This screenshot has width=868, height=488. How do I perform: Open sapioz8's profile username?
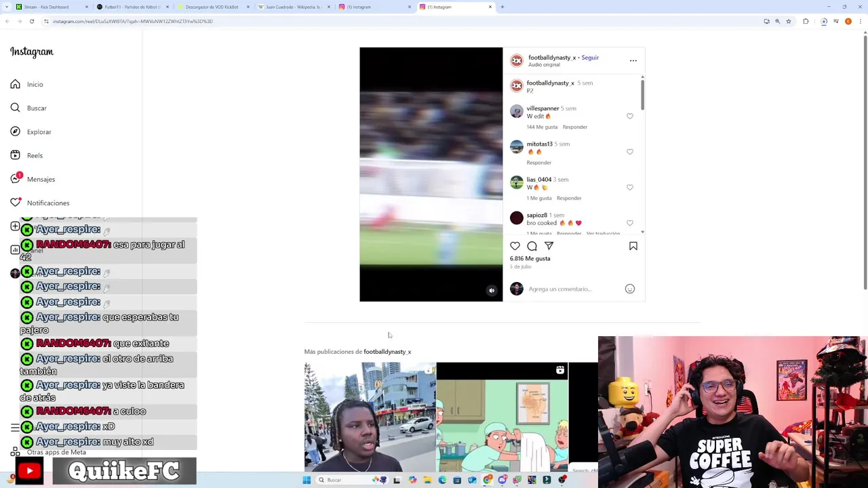tap(537, 216)
